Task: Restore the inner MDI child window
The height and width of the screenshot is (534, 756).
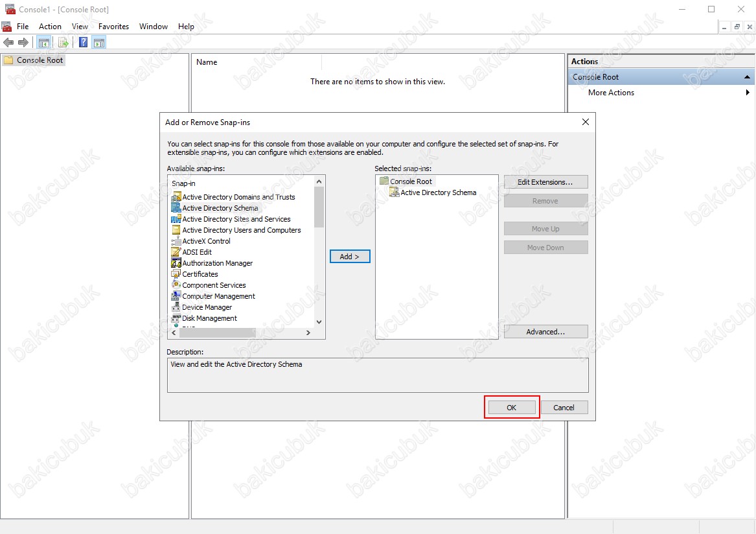Action: click(737, 27)
